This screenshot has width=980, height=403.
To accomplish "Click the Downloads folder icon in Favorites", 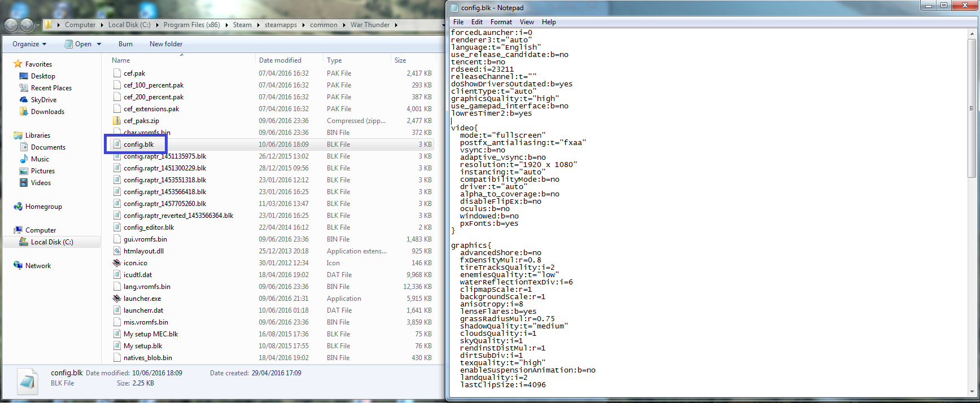I will 24,112.
